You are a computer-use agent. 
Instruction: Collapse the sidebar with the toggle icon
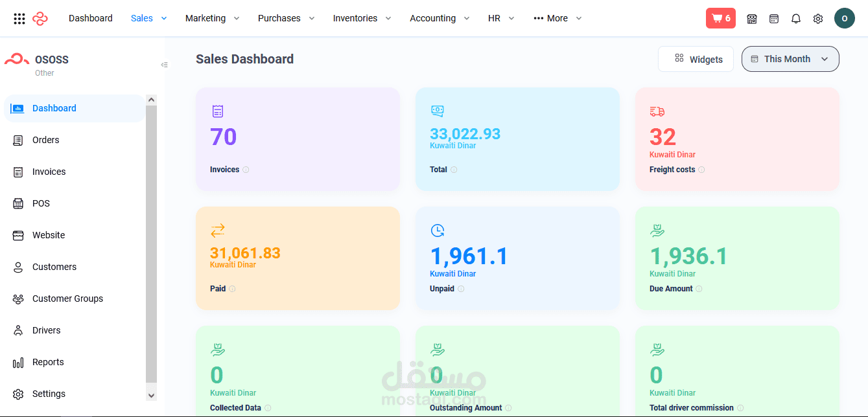[164, 65]
